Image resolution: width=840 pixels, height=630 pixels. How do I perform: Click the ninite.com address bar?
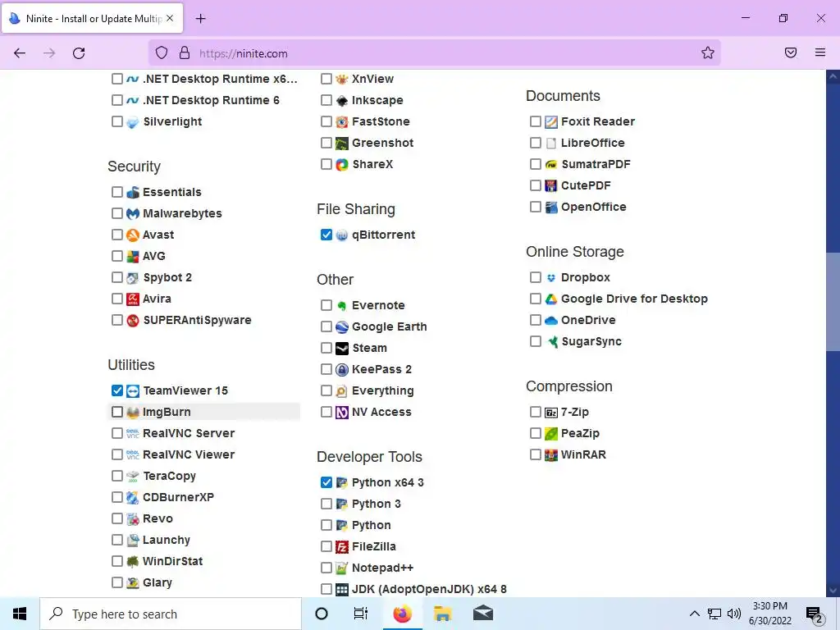pyautogui.click(x=434, y=53)
